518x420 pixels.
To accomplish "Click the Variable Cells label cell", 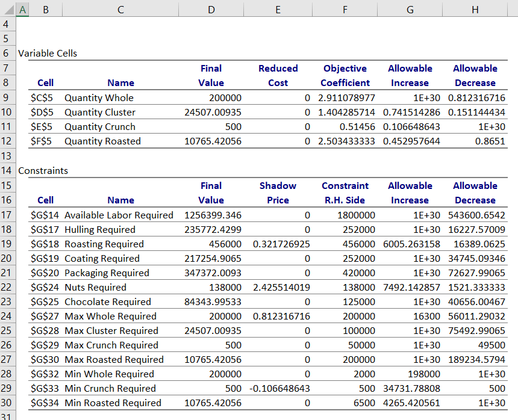I will tap(48, 53).
